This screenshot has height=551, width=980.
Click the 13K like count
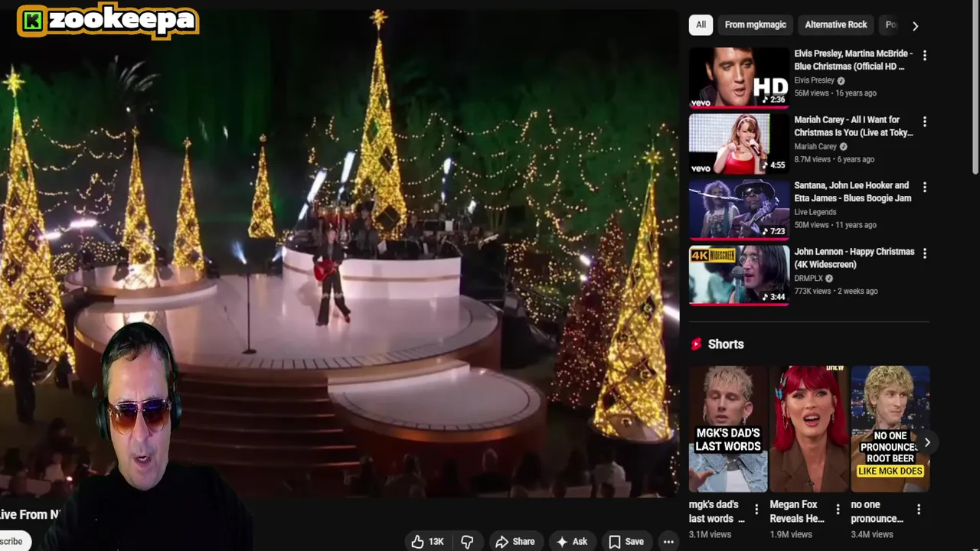click(436, 542)
